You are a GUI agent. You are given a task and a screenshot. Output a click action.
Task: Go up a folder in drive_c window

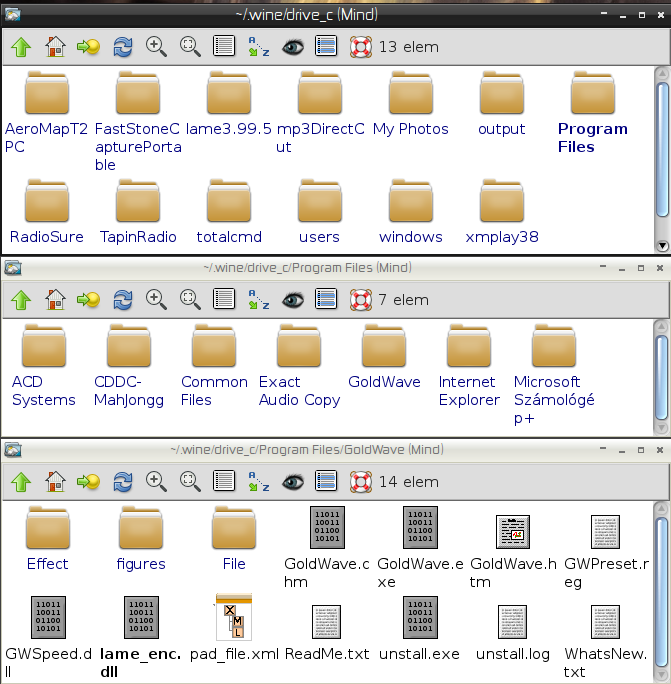(21, 47)
